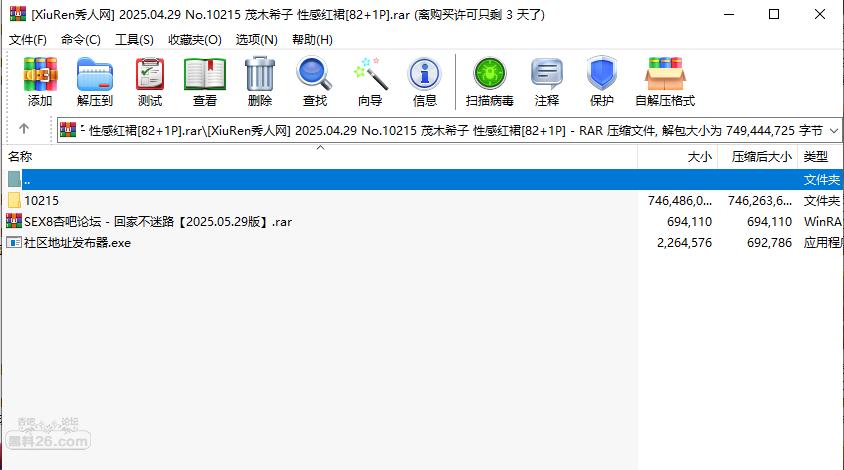Open the 收藏夹(O) menu
The width and height of the screenshot is (844, 470).
pyautogui.click(x=195, y=40)
